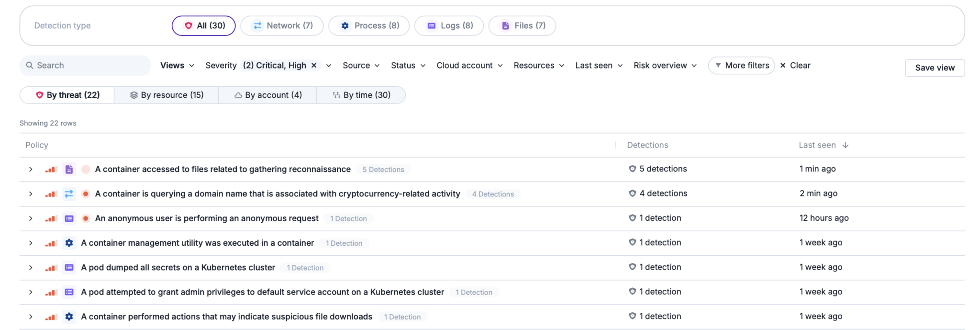The width and height of the screenshot is (980, 330).
Task: Switch to By resource tab
Action: point(167,95)
